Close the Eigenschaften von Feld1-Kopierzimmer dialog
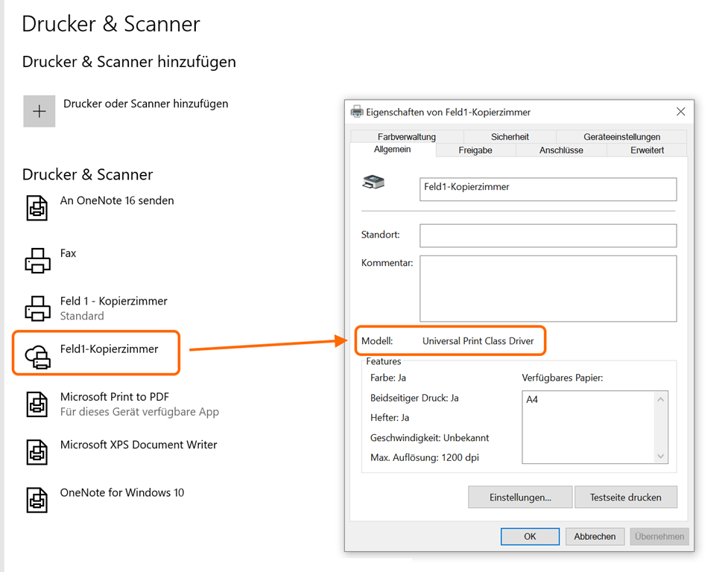The height and width of the screenshot is (572, 728). point(680,112)
